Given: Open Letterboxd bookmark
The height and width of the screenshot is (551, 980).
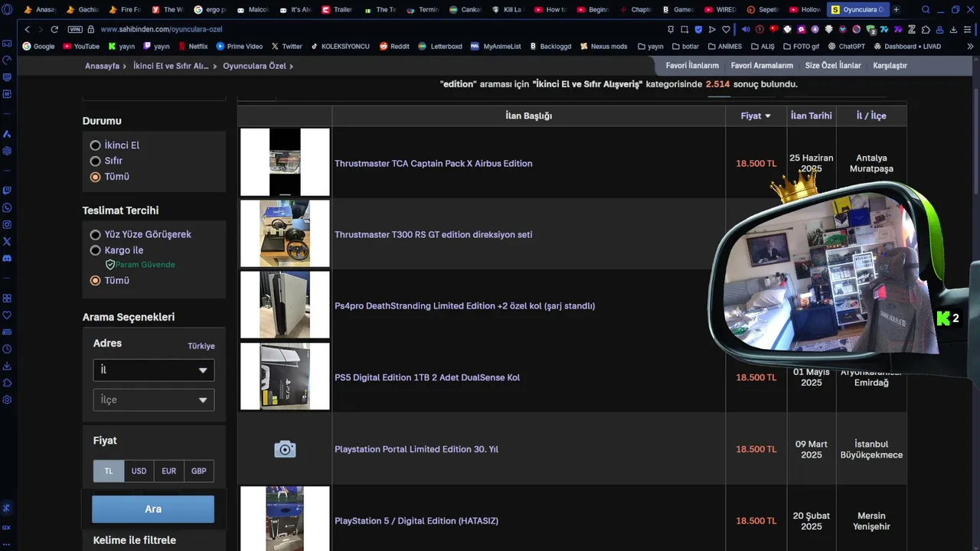Looking at the screenshot, I should tap(440, 46).
